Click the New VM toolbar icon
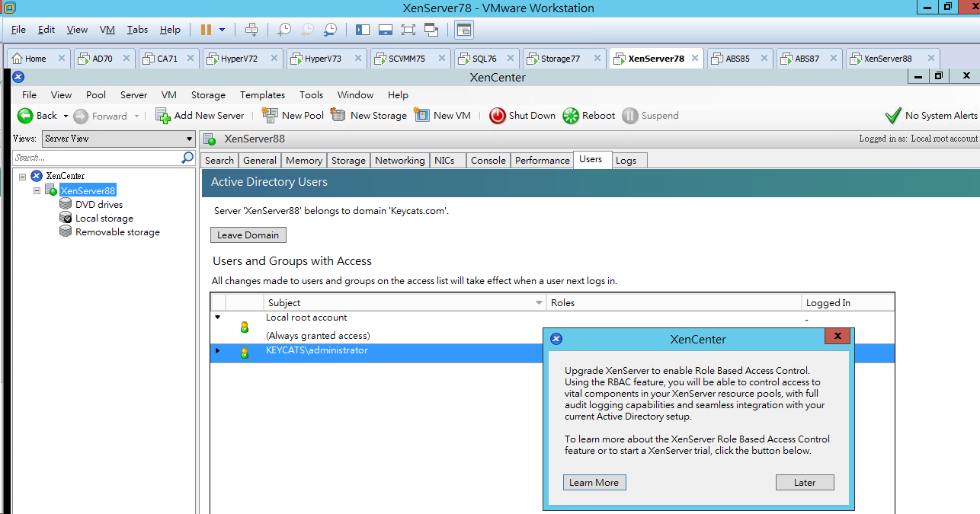The image size is (980, 514). point(421,115)
